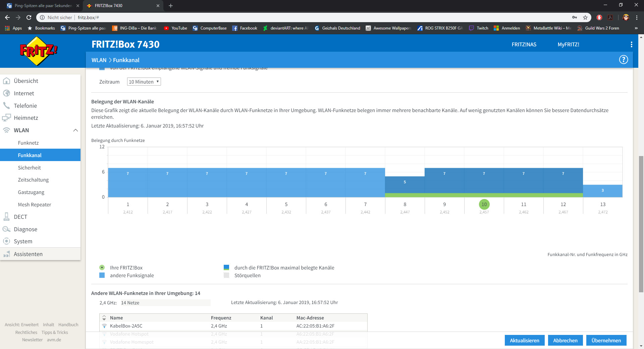
Task: Open the Sicherheit submenu item
Action: (x=29, y=167)
